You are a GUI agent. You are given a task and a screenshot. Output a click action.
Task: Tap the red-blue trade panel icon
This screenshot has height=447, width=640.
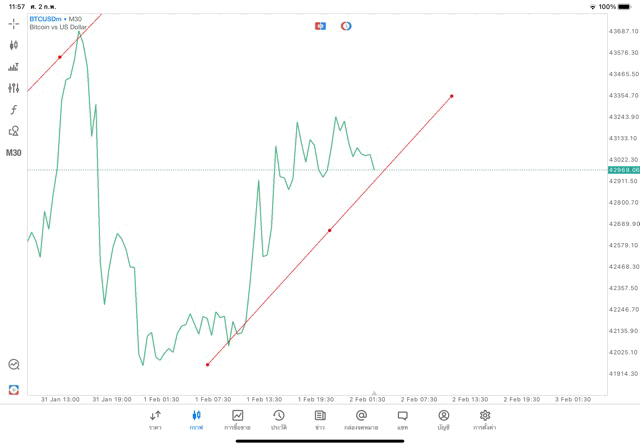320,26
